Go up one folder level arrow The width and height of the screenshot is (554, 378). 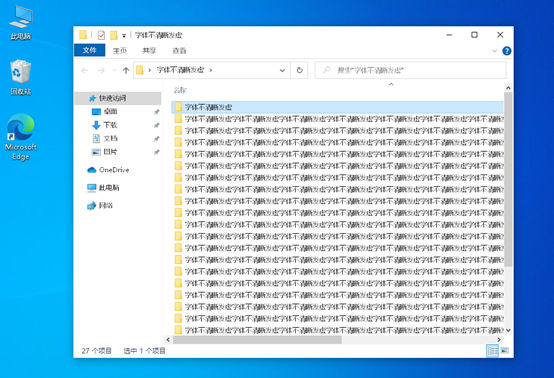[126, 70]
